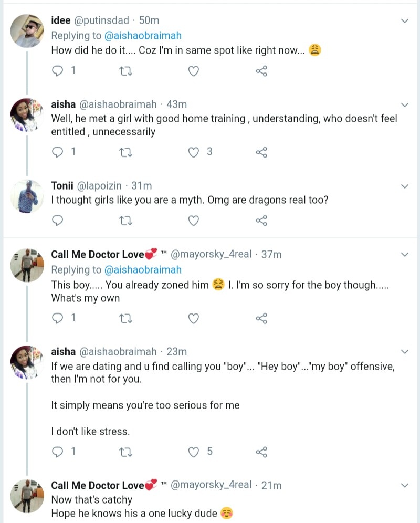Viewport: 420px width, 523px height.
Task: Share aisha's "I don't like stress" tweet
Action: (x=261, y=452)
